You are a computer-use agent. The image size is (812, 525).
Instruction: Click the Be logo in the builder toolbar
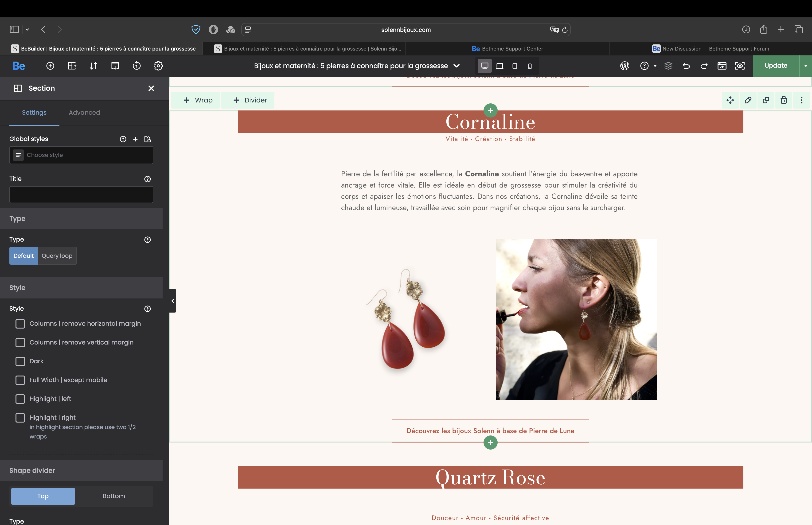18,66
